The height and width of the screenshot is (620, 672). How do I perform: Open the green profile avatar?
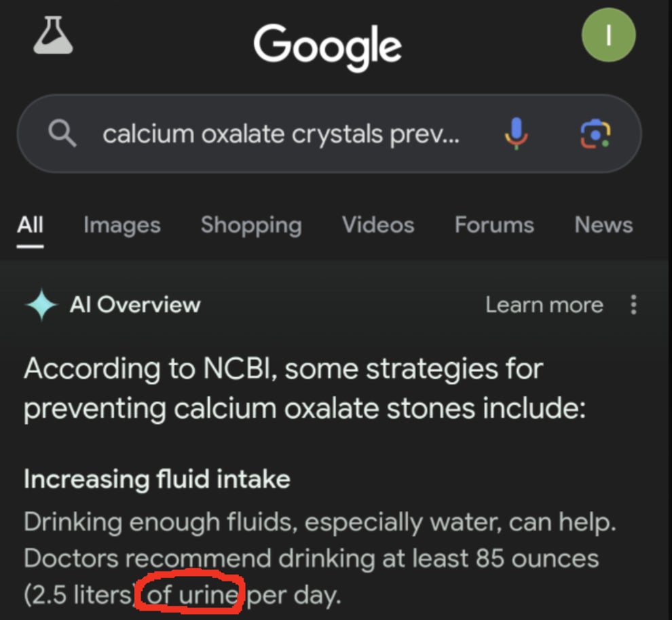[608, 35]
